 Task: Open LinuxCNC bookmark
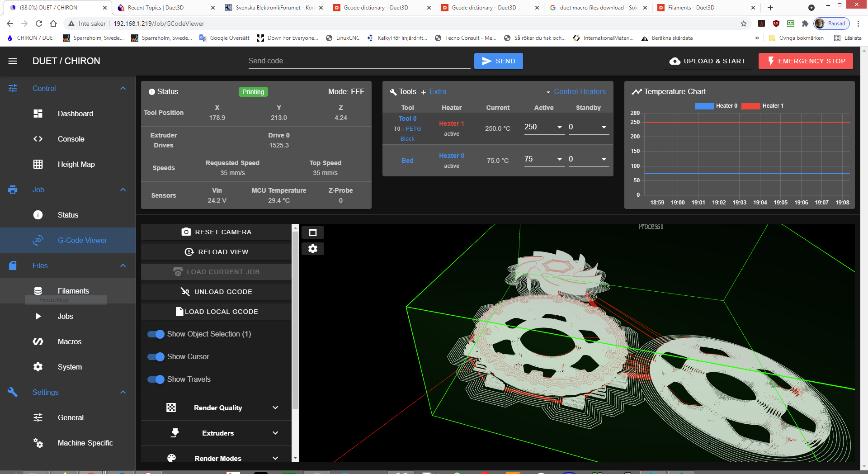(x=343, y=38)
